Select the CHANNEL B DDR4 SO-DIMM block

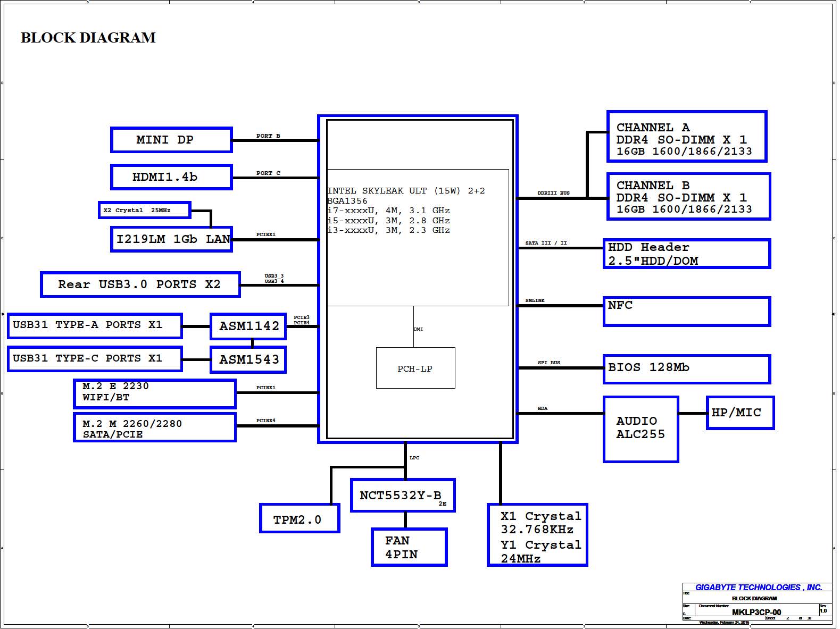(688, 197)
